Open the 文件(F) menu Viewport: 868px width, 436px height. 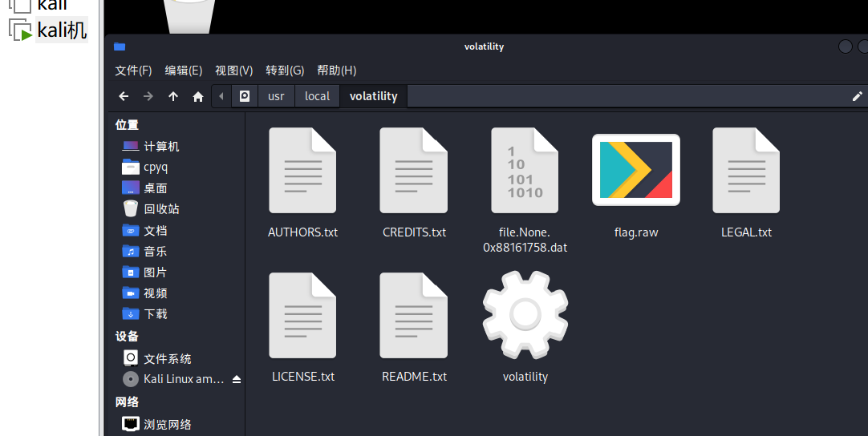coord(133,71)
